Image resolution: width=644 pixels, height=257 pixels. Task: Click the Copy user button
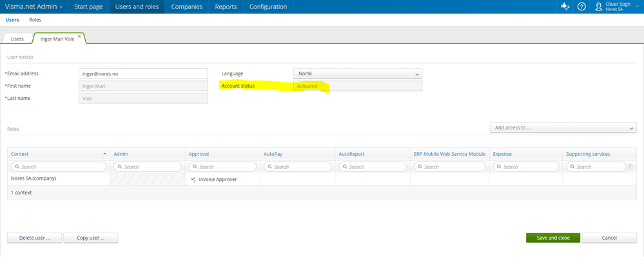click(x=91, y=238)
